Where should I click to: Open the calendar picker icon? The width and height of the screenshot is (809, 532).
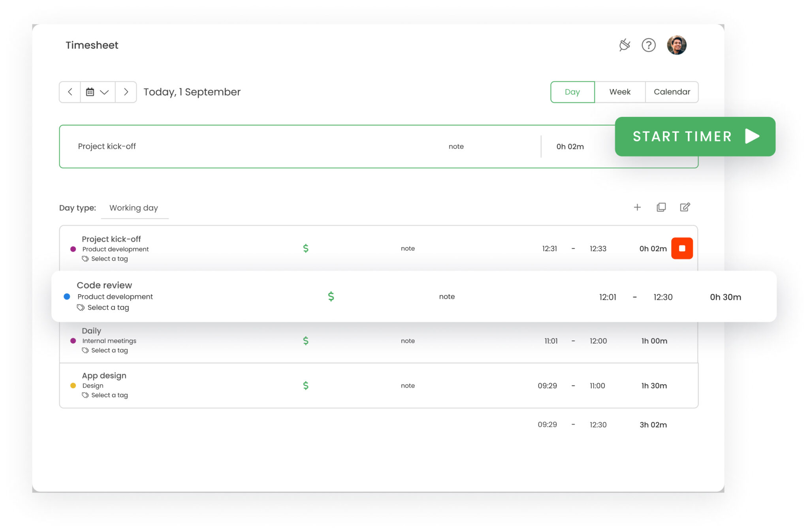(x=90, y=92)
